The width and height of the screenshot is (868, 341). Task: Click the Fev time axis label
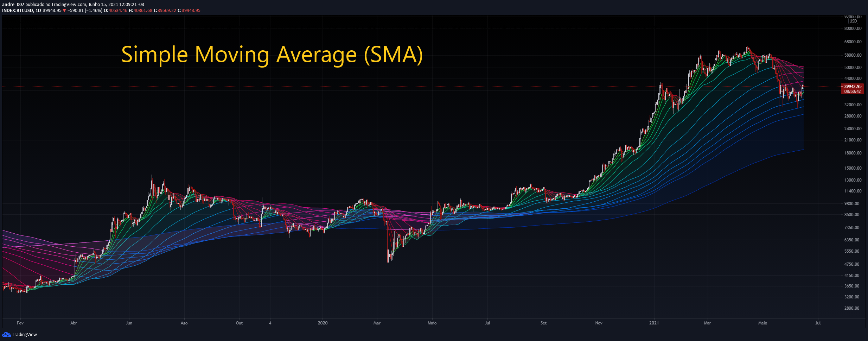pyautogui.click(x=20, y=323)
